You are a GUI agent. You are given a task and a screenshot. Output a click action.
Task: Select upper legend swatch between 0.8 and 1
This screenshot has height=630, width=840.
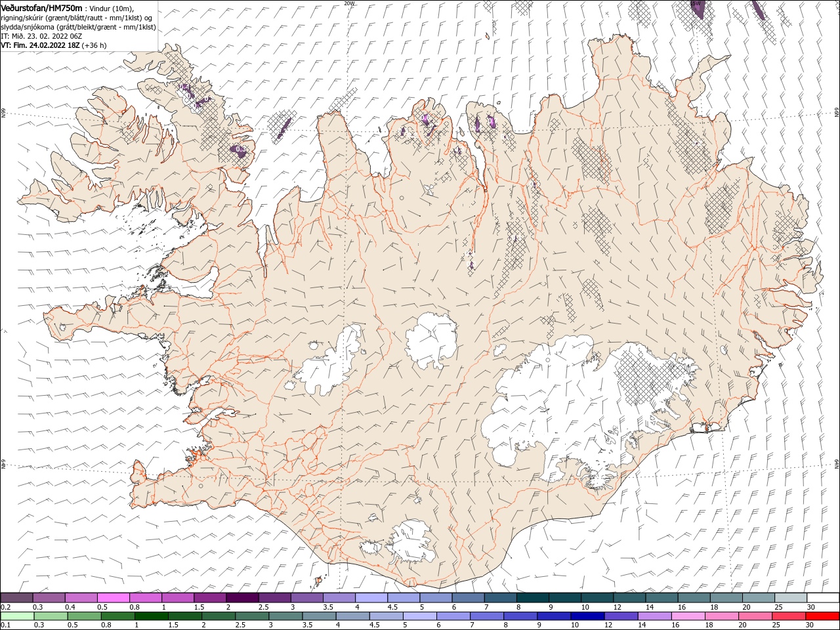[146, 598]
